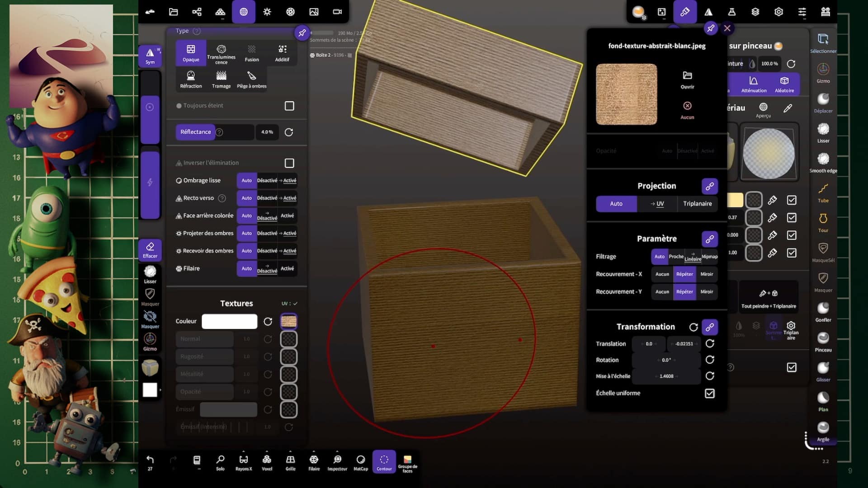Click the white Couleur swatch
Image resolution: width=868 pixels, height=488 pixels.
click(x=229, y=321)
